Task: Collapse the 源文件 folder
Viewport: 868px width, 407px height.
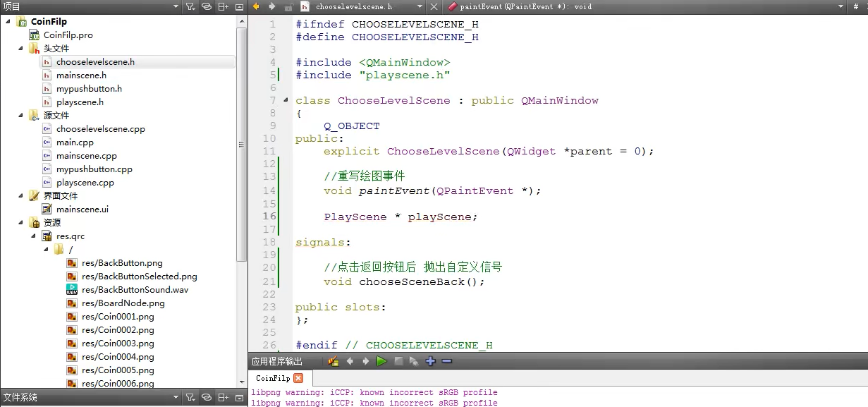Action: pos(20,115)
